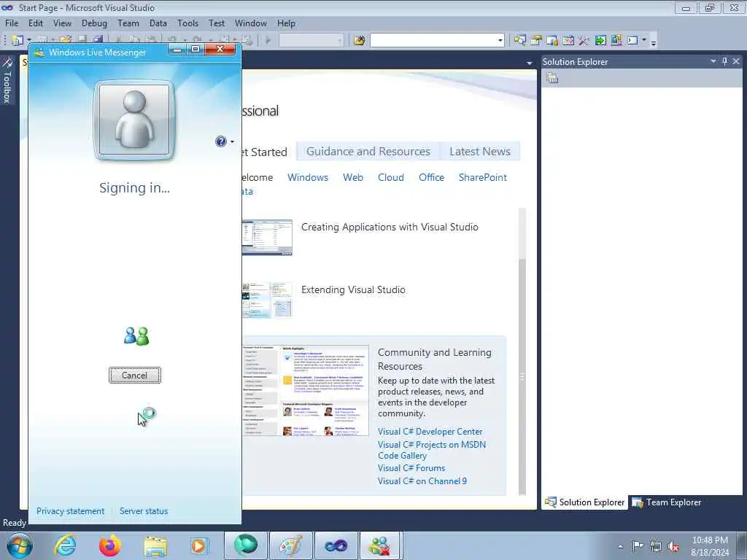Open the New Project icon's dropdown arrow

point(29,41)
